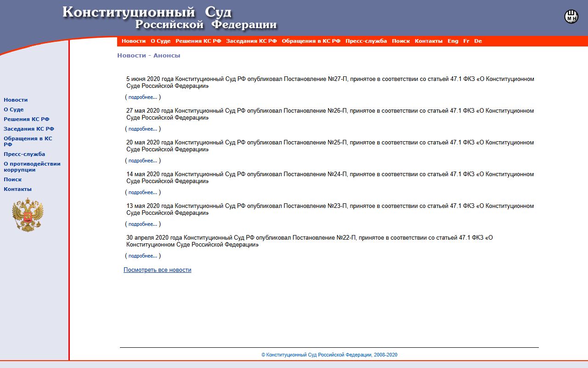588x368 pixels.
Task: Select Заседания КС РФ in top menu
Action: point(251,41)
